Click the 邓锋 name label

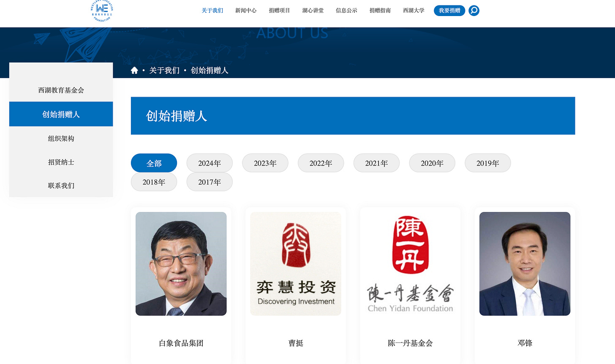(x=525, y=343)
